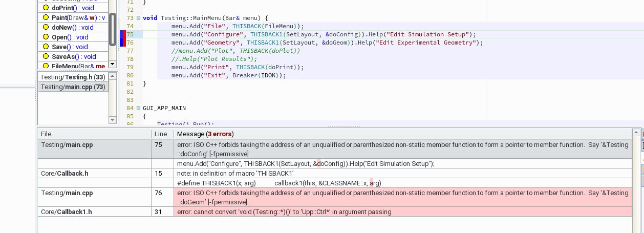The width and height of the screenshot is (644, 233).
Task: Click the Line column header
Action: 162,134
